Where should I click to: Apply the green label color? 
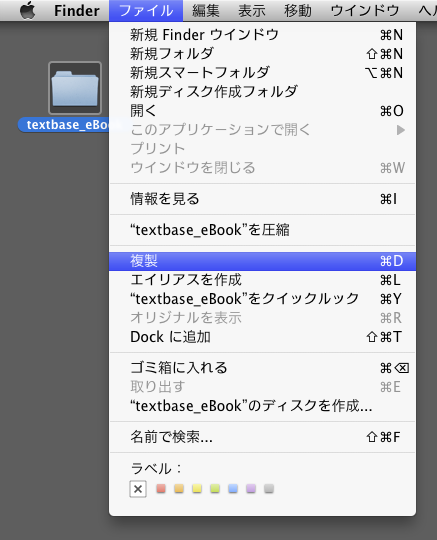[x=215, y=488]
